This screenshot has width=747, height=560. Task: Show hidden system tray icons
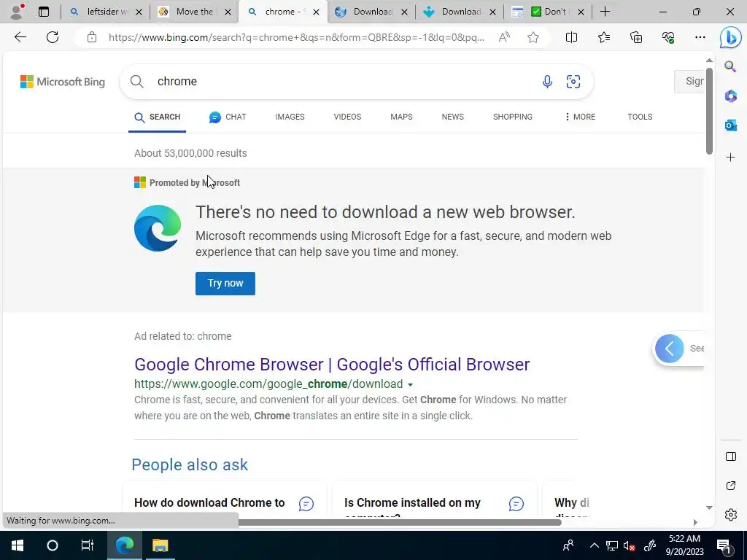[594, 545]
